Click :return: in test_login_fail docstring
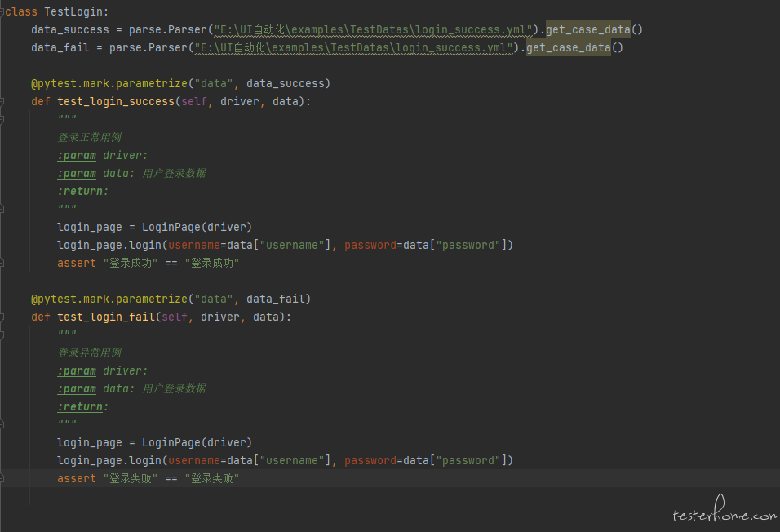 point(82,406)
